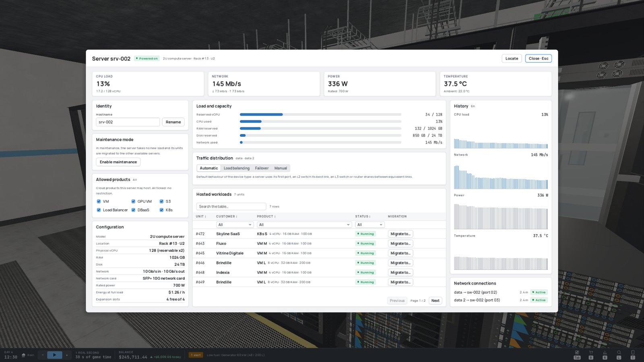
Task: Toggle the Load Balancer checkbox
Action: click(x=99, y=210)
